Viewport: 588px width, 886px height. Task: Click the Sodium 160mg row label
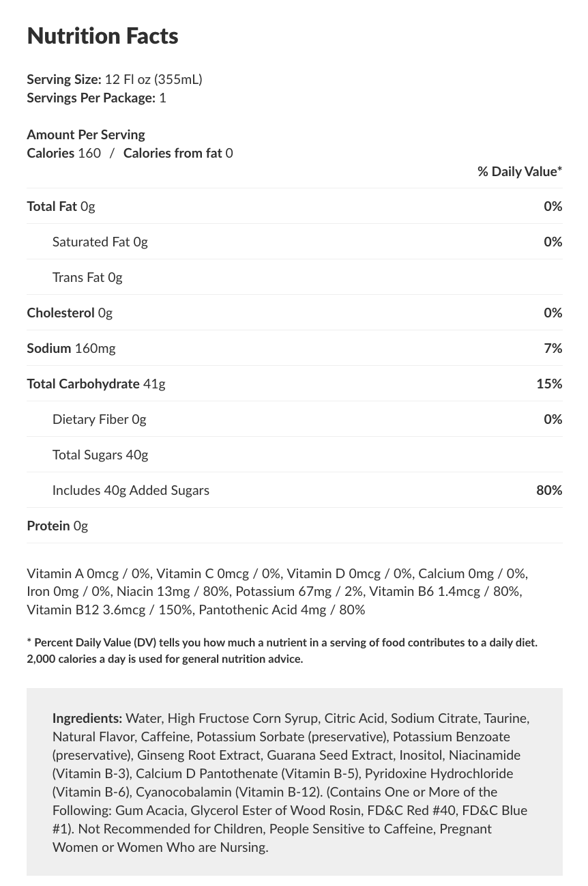pos(71,348)
